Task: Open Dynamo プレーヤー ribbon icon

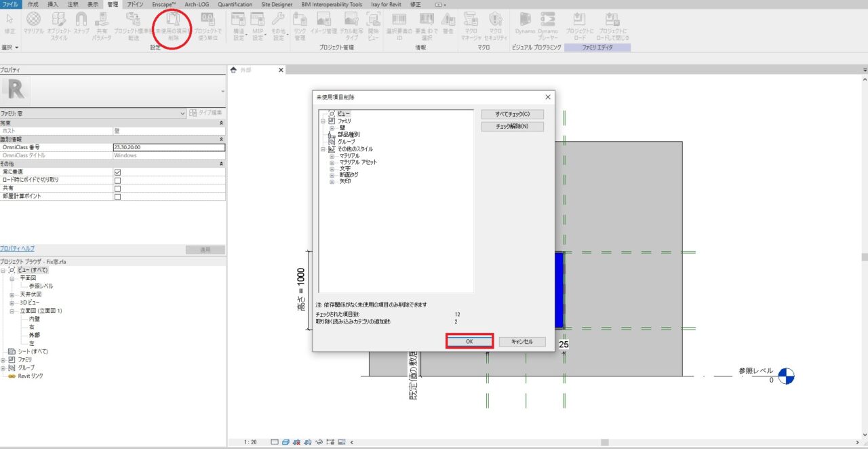Action: (547, 19)
